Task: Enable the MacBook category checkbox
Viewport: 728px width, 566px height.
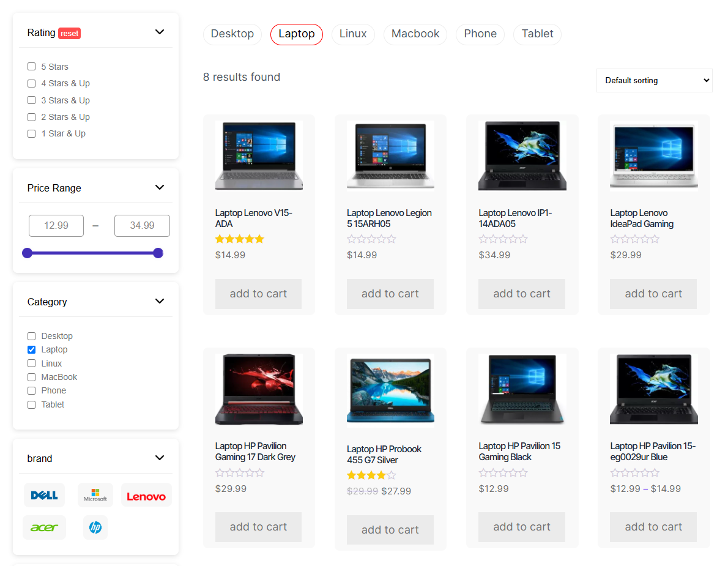Action: point(32,377)
